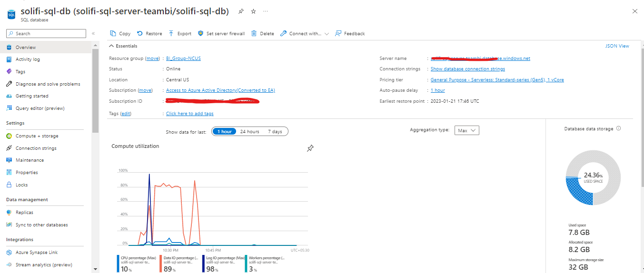
Task: Collapse the sidebar with the double-chevron icon
Action: click(93, 33)
